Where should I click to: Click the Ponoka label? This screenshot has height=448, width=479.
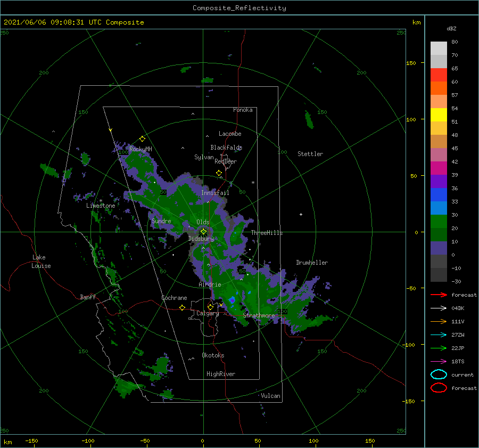tap(243, 110)
